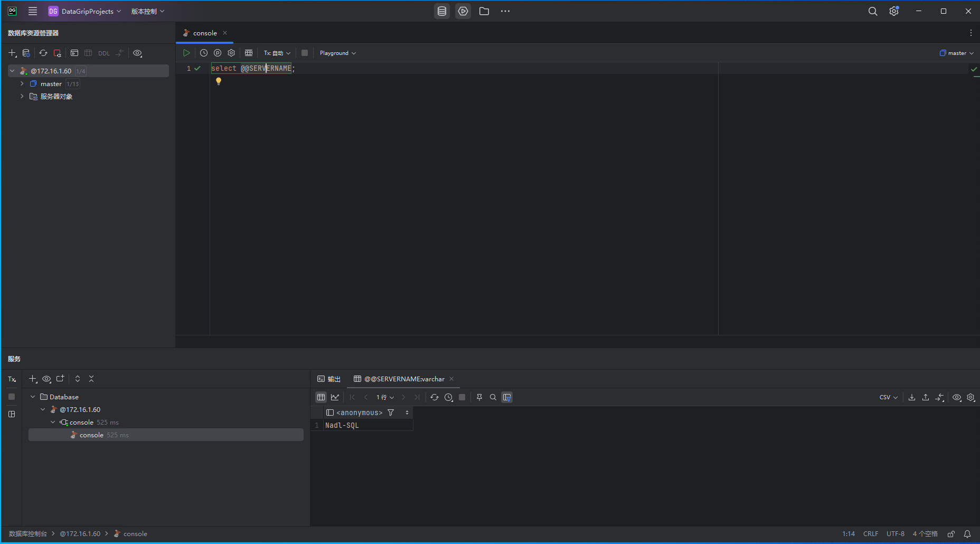Click the 1/4 schema count badge
The height and width of the screenshot is (544, 980).
coord(80,71)
